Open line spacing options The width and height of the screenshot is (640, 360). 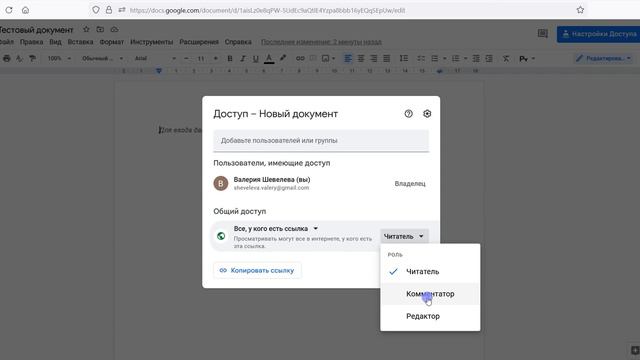[404, 58]
